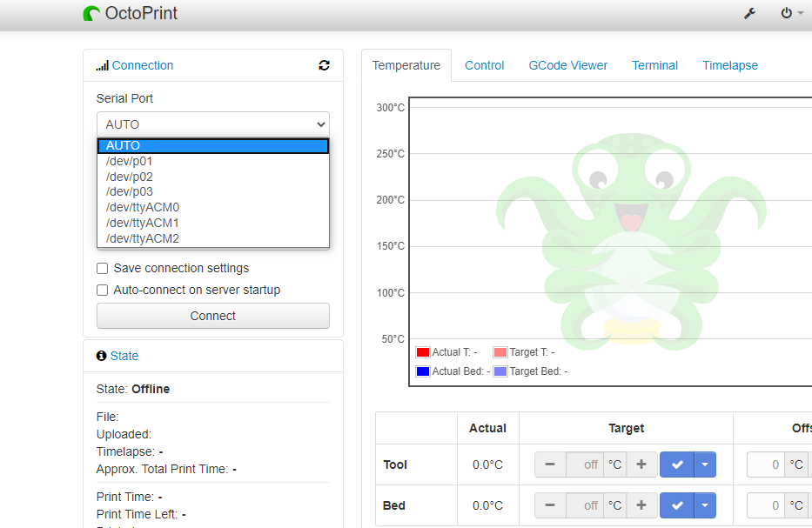Increase Bed target temperature with plus

pyautogui.click(x=641, y=505)
